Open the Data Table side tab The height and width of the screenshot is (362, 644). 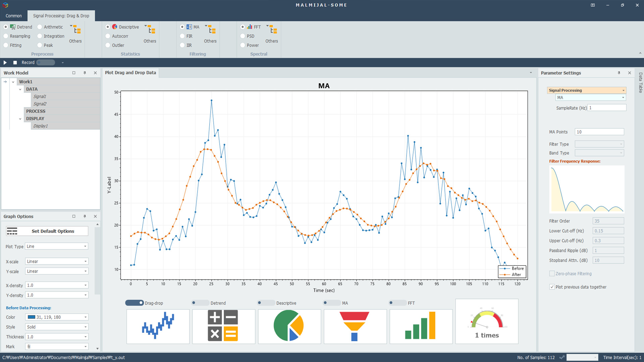pos(640,83)
